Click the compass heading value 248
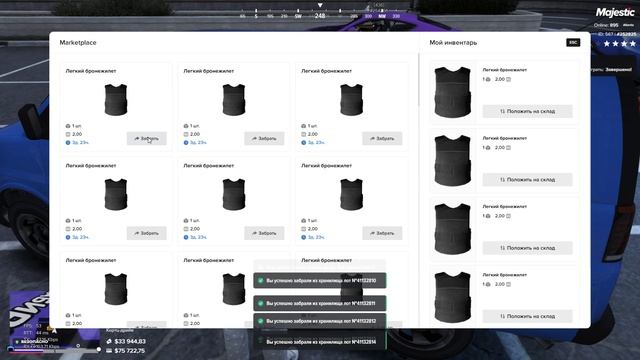Viewport: 640px width, 360px height. (320, 16)
